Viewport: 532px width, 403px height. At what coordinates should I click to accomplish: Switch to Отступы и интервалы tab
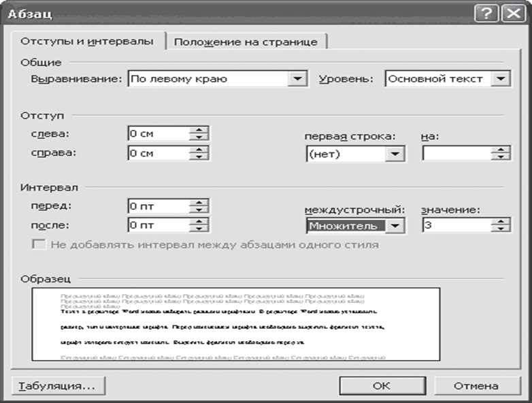click(87, 42)
